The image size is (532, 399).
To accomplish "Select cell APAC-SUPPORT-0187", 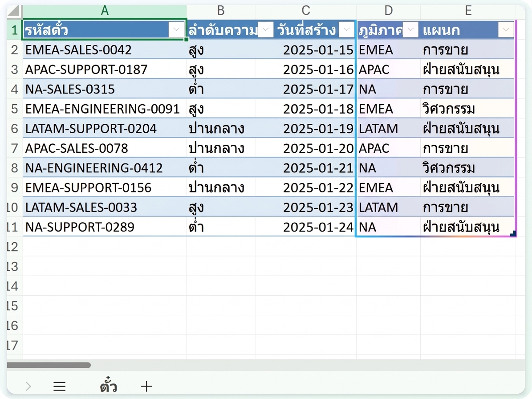I will point(105,69).
